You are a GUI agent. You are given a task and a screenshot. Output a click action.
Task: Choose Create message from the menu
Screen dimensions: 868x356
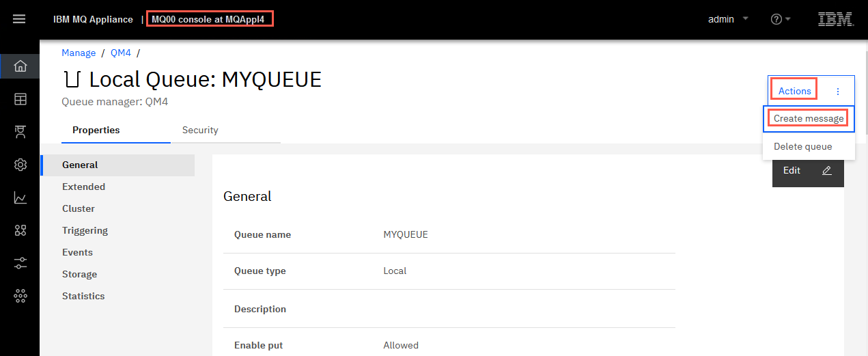point(809,119)
